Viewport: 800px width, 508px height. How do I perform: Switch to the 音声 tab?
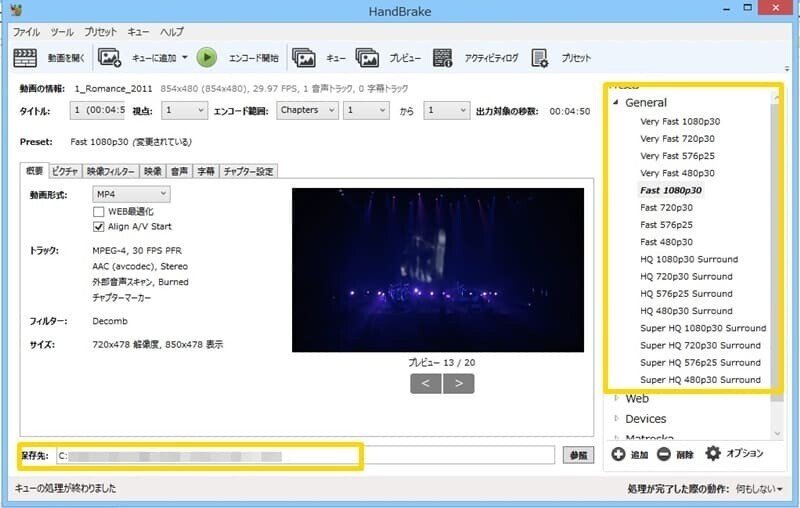179,171
